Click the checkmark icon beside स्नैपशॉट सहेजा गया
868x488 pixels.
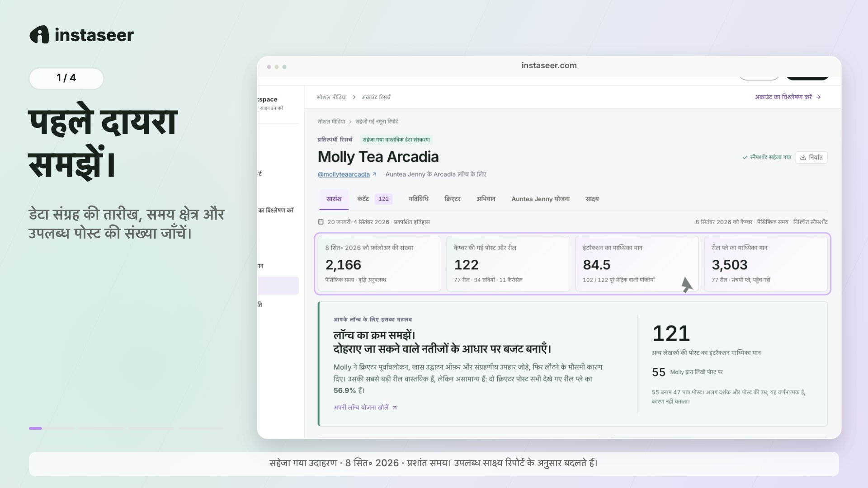click(x=745, y=157)
